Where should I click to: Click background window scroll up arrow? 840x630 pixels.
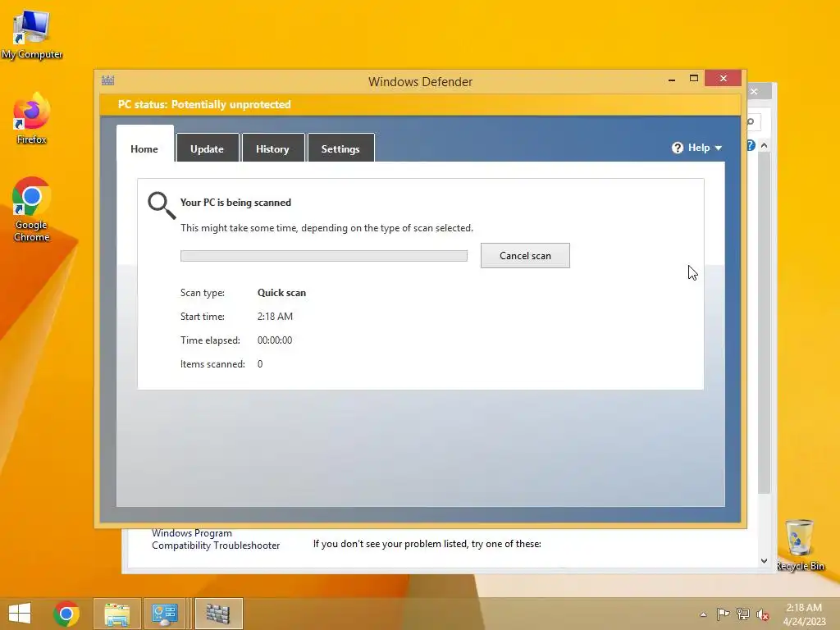765,145
